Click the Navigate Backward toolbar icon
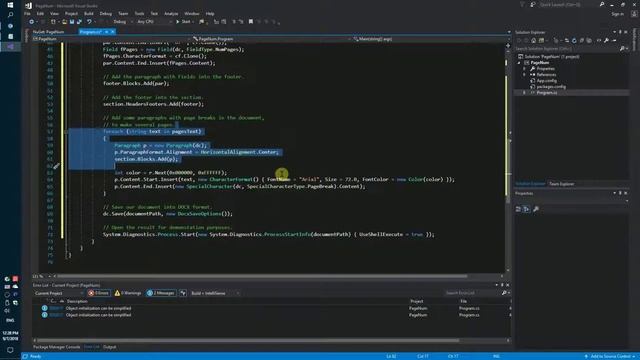This screenshot has width=640, height=360. (x=31, y=22)
